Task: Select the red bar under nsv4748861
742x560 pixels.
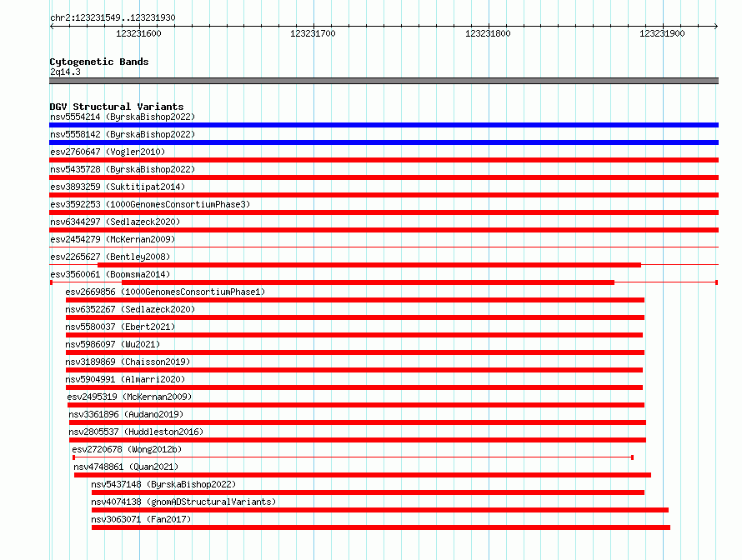Action: click(363, 475)
